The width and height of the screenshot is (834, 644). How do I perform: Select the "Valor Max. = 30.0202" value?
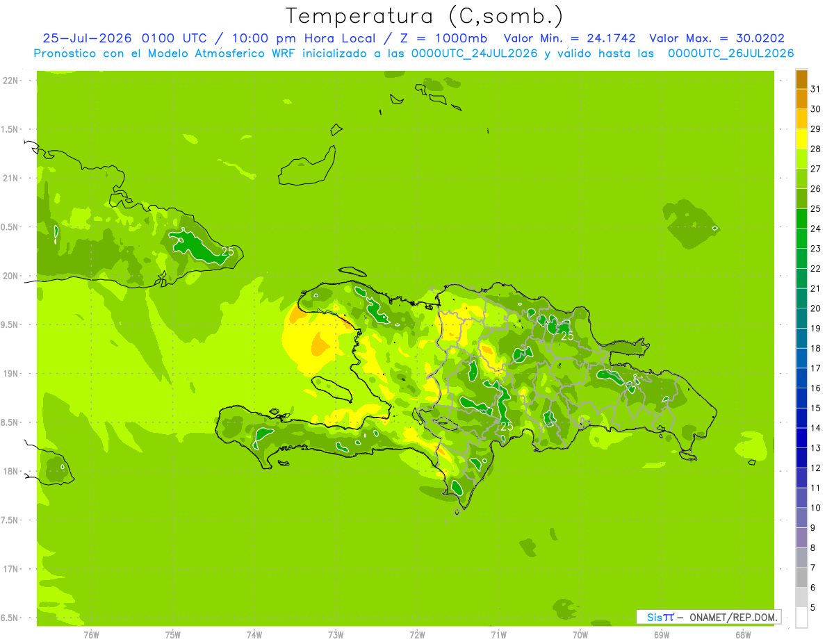(x=717, y=39)
